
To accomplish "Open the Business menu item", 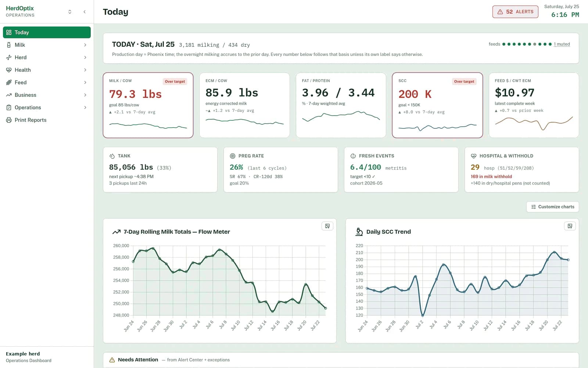I will (x=47, y=95).
